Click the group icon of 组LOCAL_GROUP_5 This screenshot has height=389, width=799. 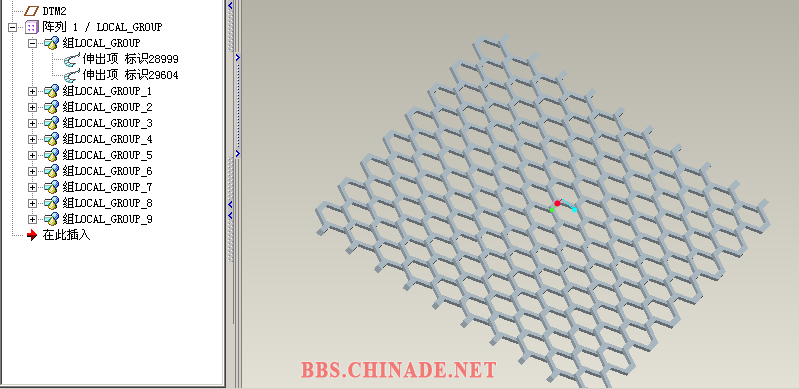[x=51, y=155]
